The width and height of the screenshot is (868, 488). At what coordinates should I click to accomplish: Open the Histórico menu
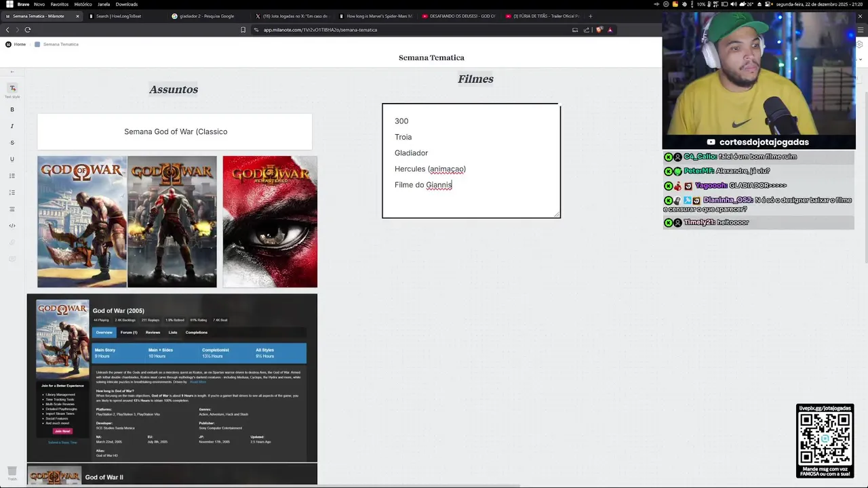click(83, 4)
